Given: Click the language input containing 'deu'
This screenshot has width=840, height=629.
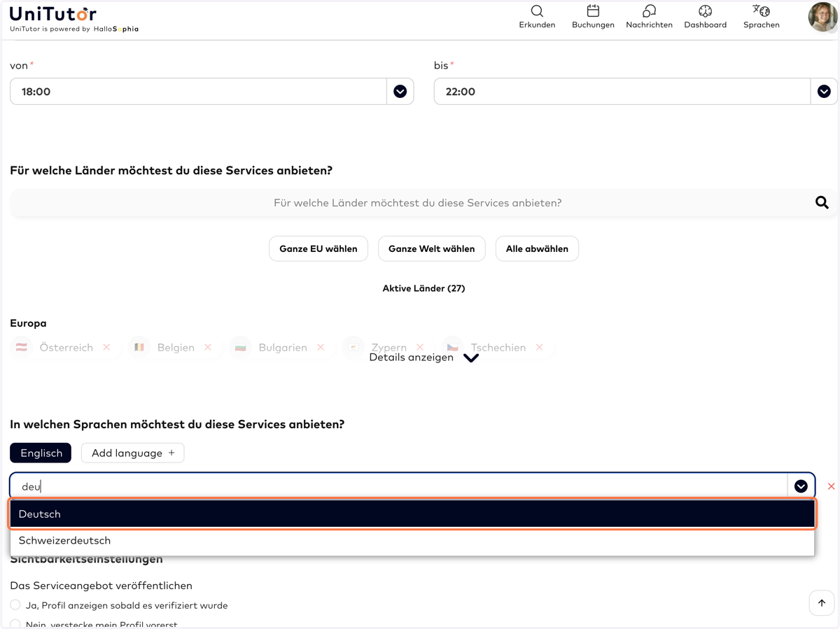Looking at the screenshot, I should click(399, 486).
